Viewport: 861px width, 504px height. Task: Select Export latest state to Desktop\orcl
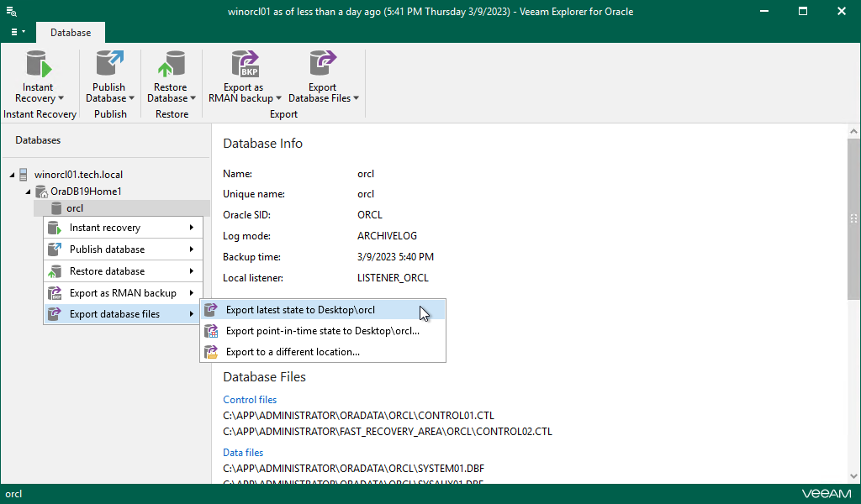[x=300, y=310]
